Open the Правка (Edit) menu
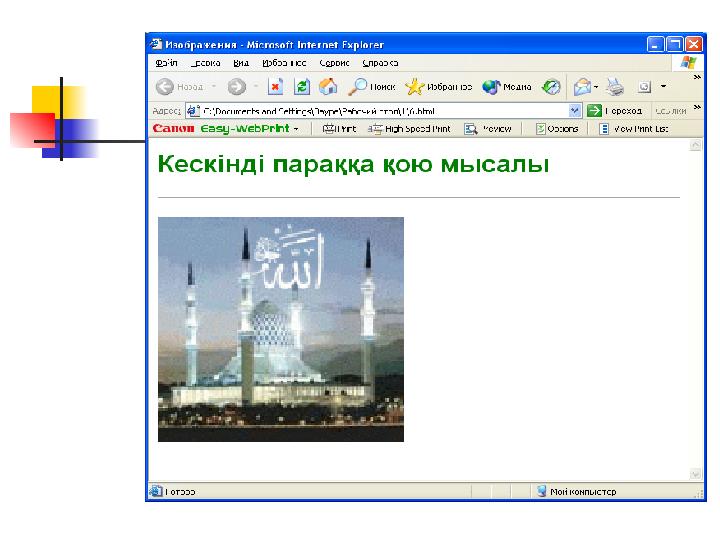 point(205,63)
